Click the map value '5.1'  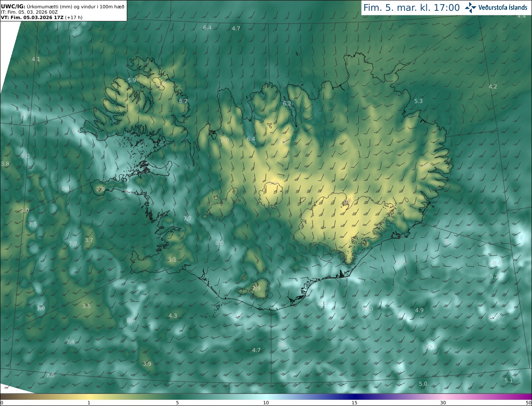point(509,380)
